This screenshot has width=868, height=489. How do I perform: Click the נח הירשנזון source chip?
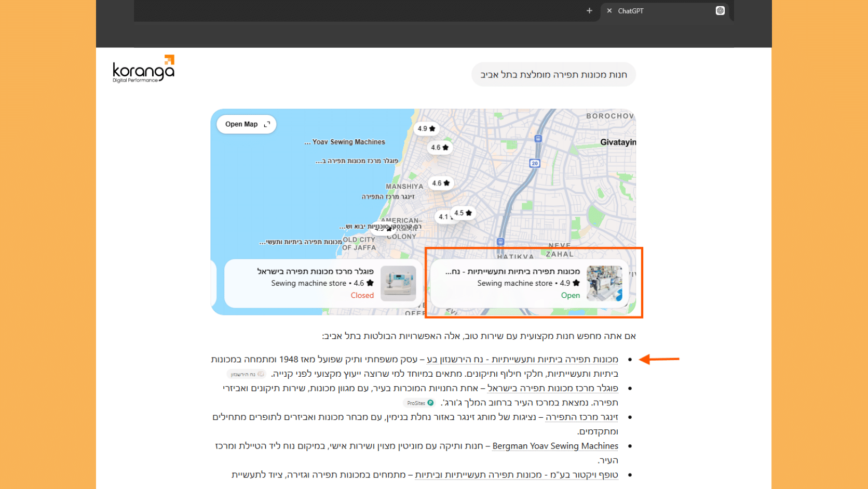[x=247, y=374]
